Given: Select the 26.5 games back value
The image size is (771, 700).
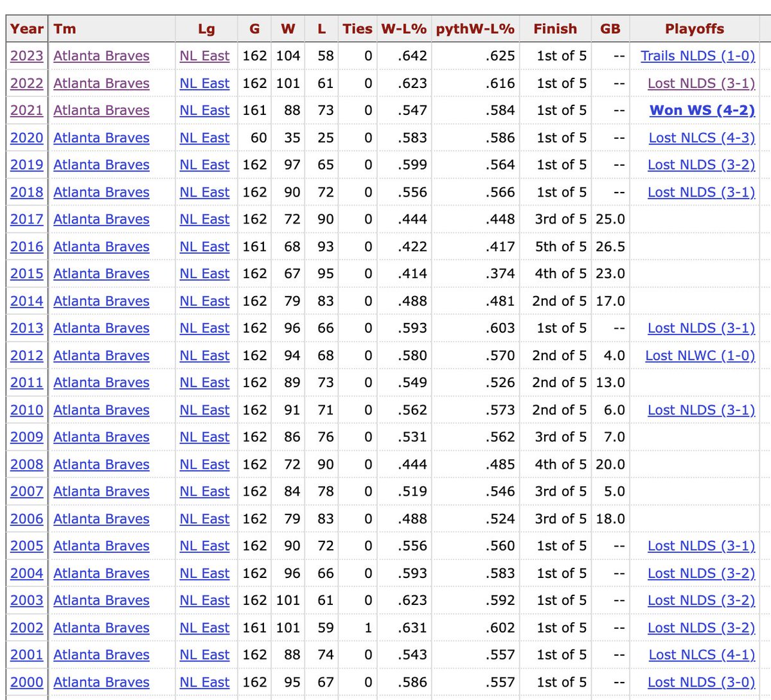Looking at the screenshot, I should (610, 247).
